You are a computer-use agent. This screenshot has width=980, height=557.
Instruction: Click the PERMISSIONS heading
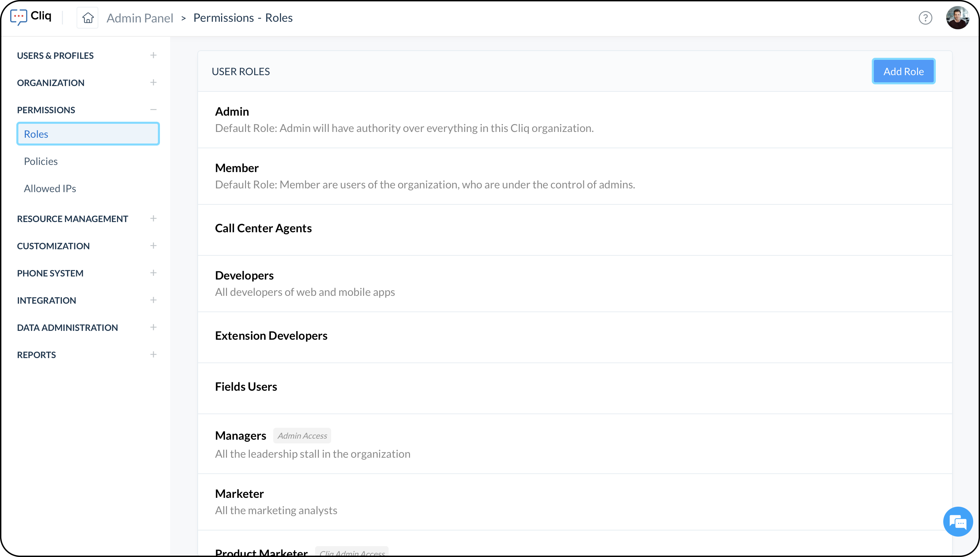click(46, 110)
